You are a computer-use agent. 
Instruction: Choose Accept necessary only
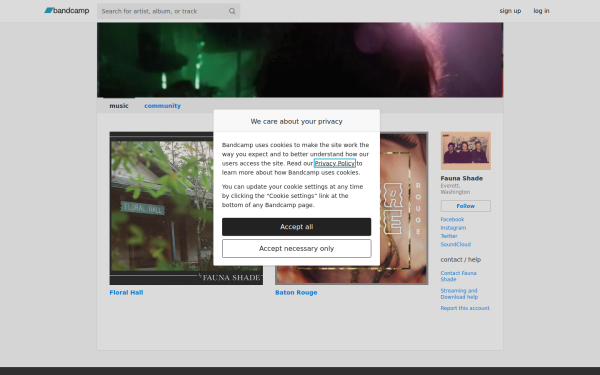[x=297, y=248]
